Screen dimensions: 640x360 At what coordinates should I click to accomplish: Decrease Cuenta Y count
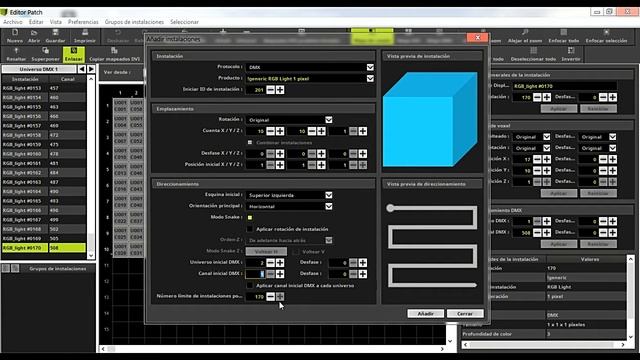pyautogui.click(x=312, y=131)
